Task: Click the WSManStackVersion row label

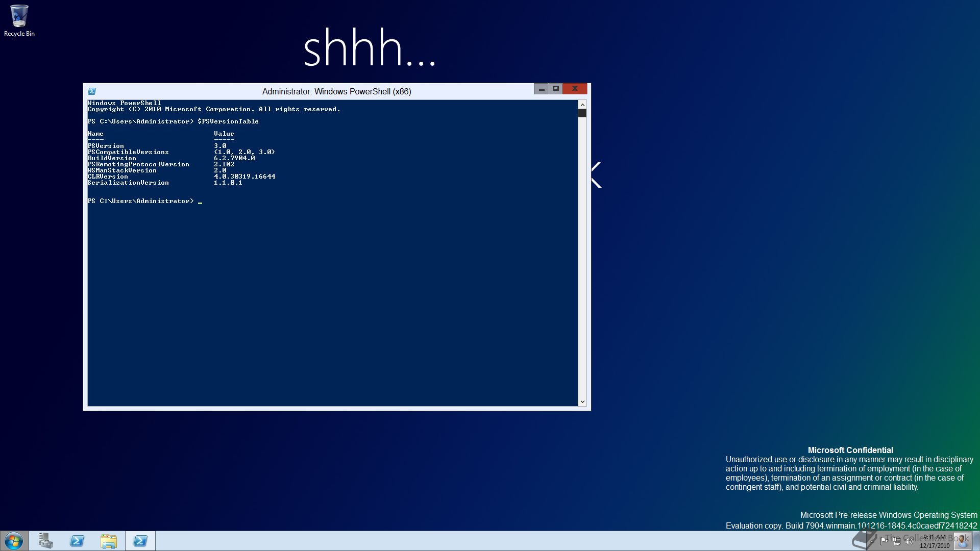Action: [122, 170]
